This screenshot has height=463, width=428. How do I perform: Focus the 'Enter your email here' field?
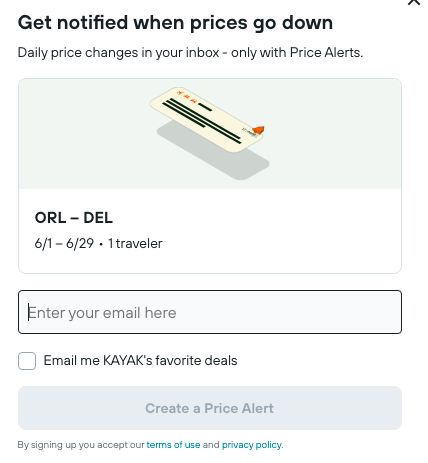pyautogui.click(x=210, y=312)
